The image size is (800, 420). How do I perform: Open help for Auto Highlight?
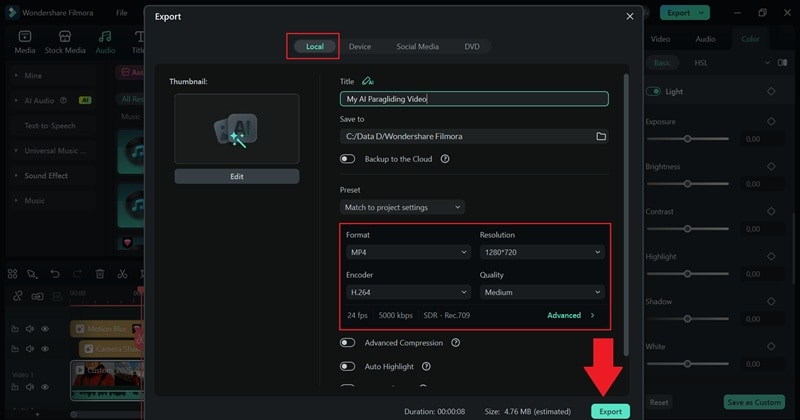[x=426, y=366]
